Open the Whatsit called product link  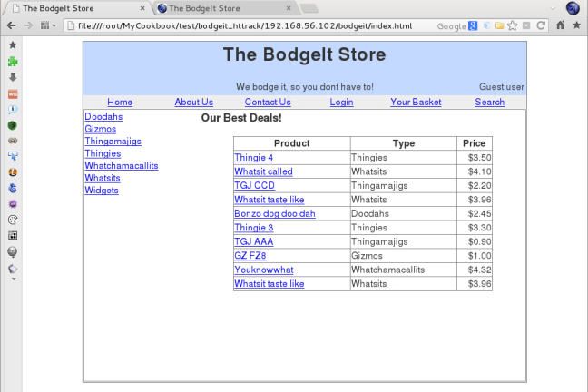pyautogui.click(x=263, y=171)
